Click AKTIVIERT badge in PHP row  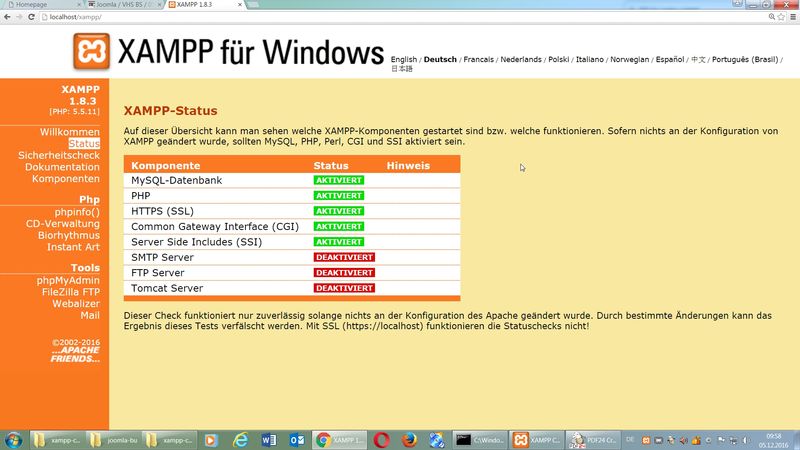coord(339,196)
